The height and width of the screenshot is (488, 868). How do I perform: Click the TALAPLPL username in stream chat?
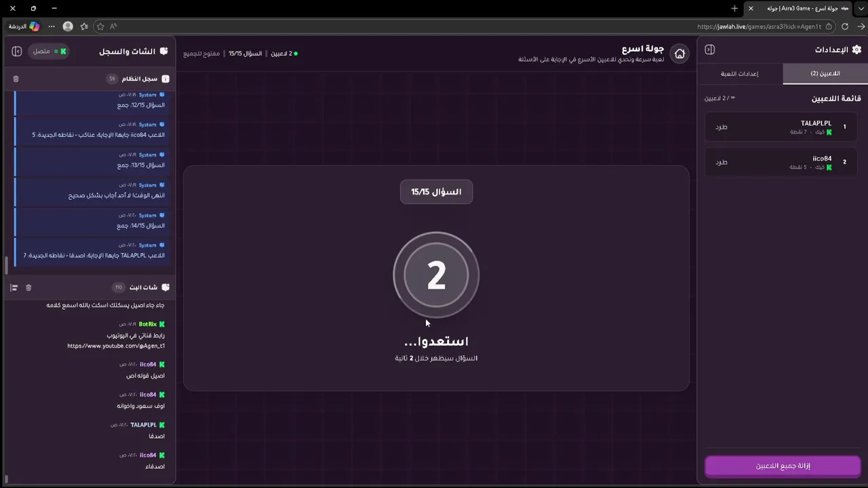[x=143, y=425]
